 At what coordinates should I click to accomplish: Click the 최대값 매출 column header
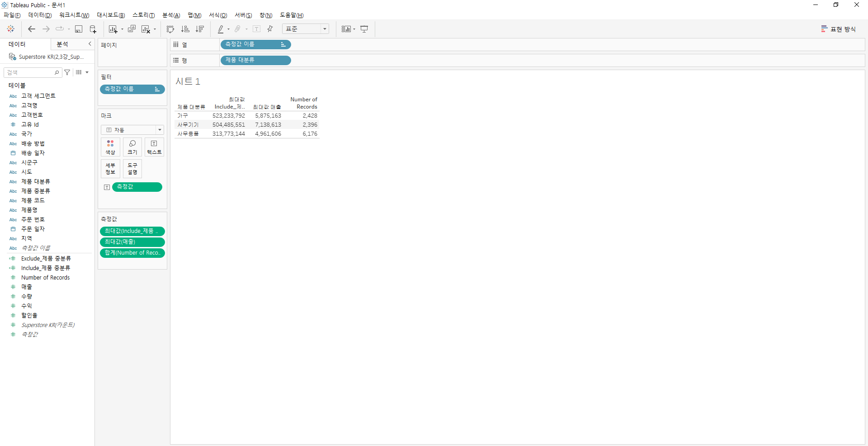coord(267,107)
